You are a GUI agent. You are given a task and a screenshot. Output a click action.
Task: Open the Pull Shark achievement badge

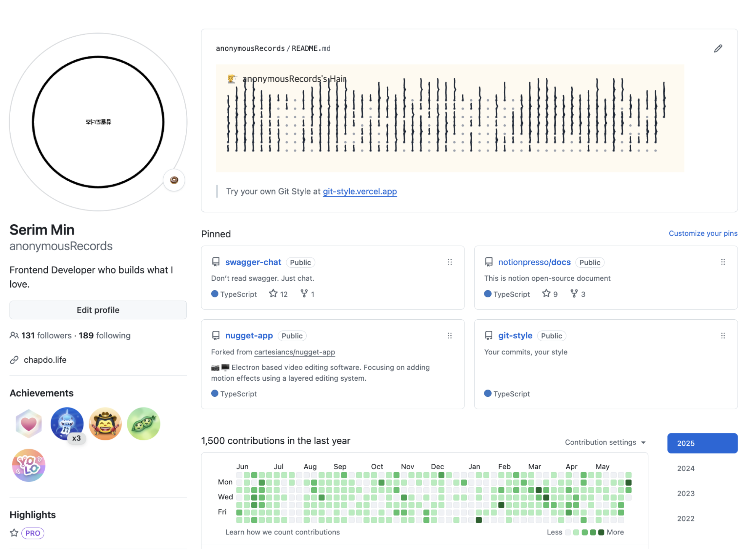click(67, 423)
